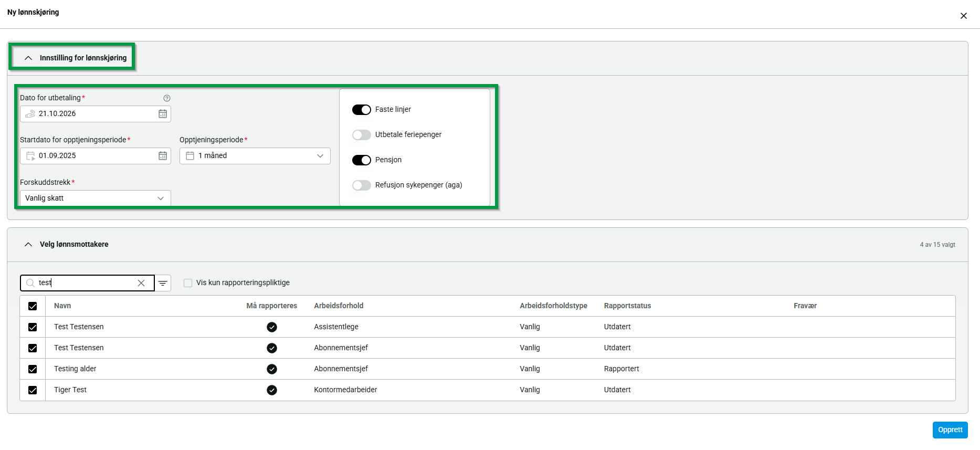Click the magnifier search icon
The height and width of the screenshot is (450, 980).
30,283
